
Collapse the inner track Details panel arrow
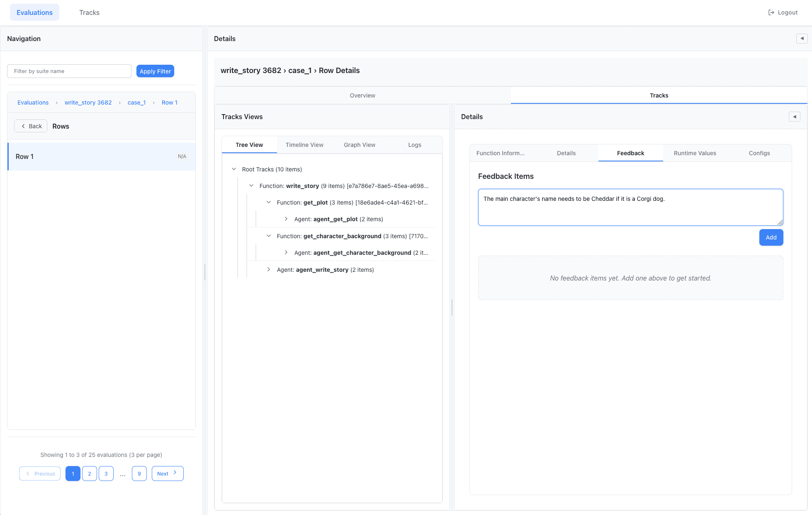pyautogui.click(x=794, y=117)
